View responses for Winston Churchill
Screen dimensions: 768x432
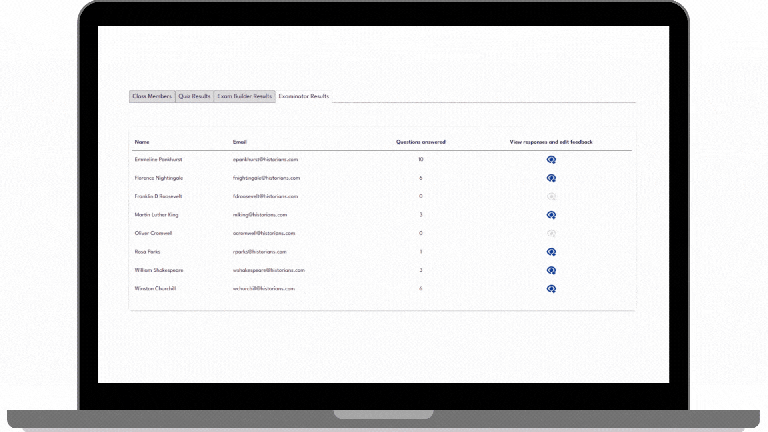coord(551,289)
